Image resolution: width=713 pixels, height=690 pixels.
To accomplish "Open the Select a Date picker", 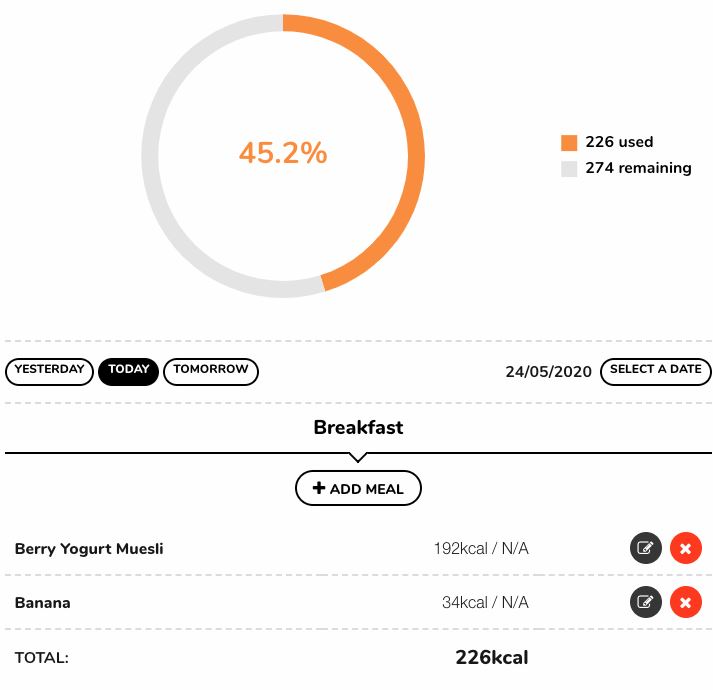I will pos(655,372).
